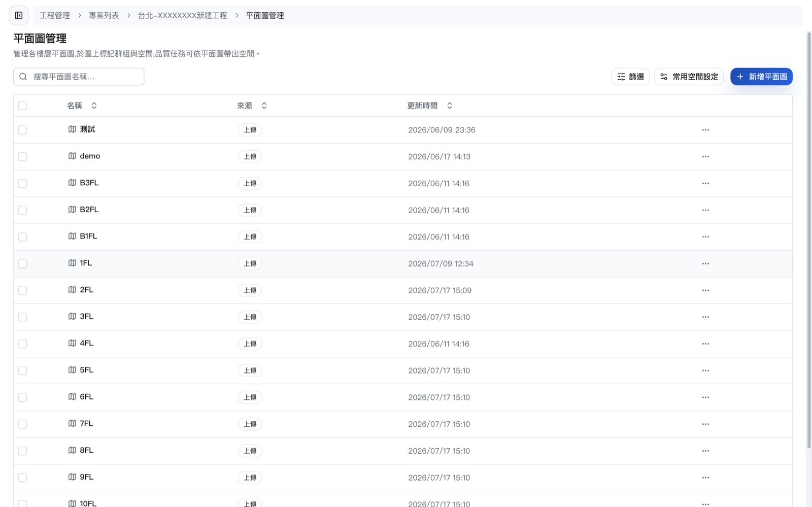Open more options for 2FL row
The image size is (812, 507).
[x=705, y=290]
